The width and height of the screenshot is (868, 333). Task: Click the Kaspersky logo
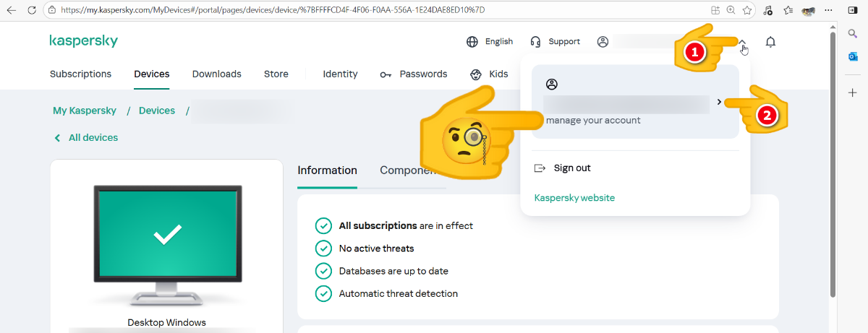(83, 41)
